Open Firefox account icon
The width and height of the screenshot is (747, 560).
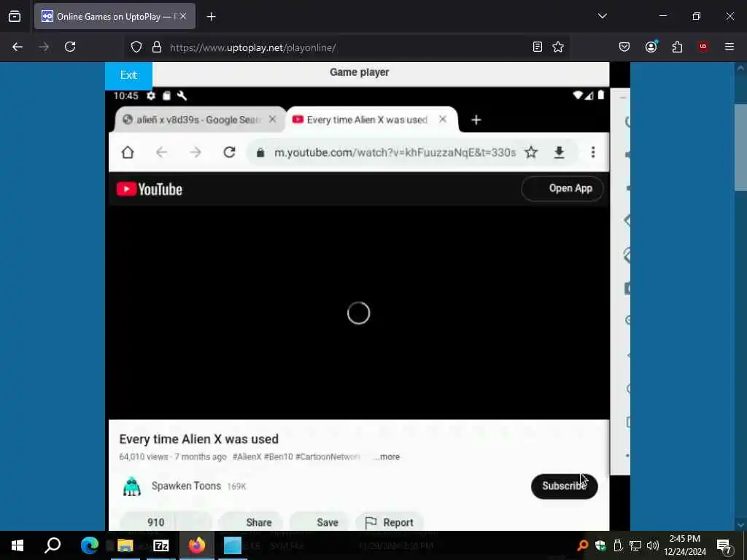pos(651,47)
